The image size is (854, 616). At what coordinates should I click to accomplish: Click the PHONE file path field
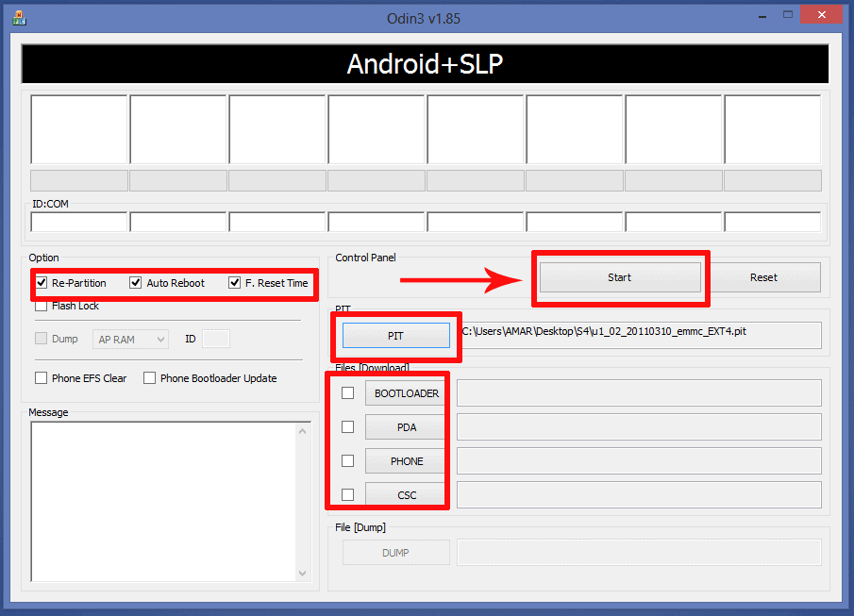coord(639,460)
